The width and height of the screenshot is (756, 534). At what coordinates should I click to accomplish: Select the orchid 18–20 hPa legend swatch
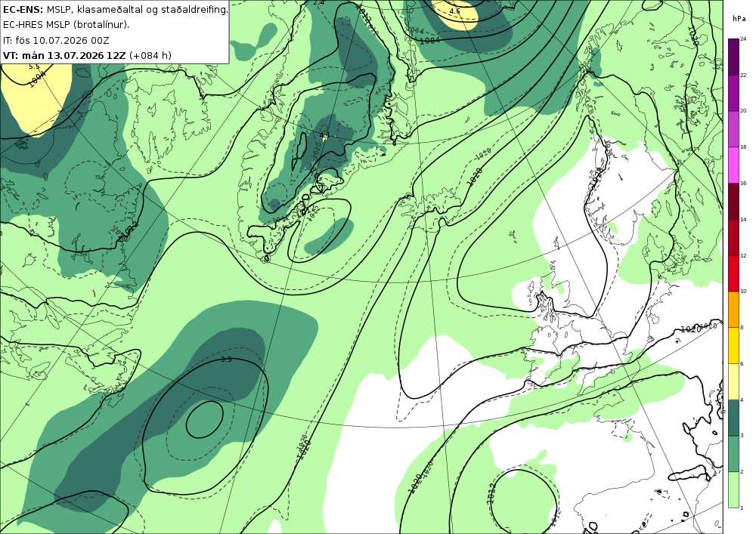click(733, 128)
